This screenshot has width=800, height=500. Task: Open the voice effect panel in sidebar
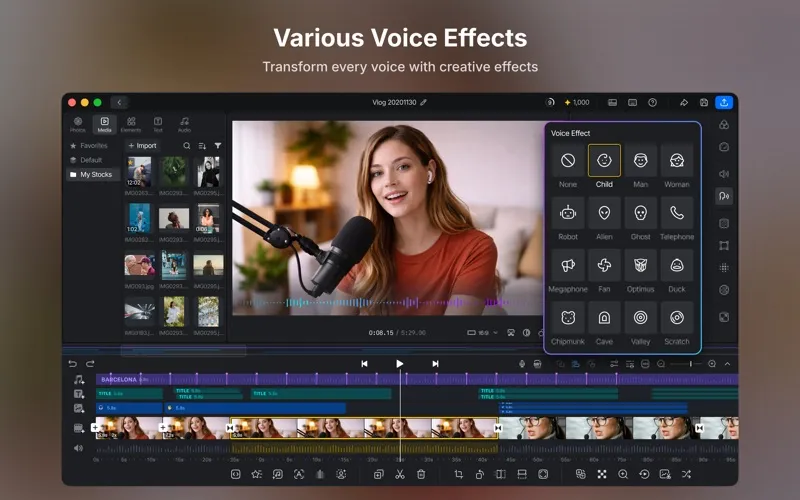tap(723, 196)
